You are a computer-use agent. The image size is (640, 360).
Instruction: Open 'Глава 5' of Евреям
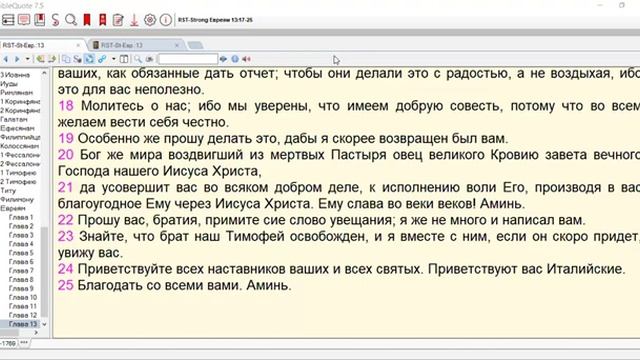pos(21,253)
